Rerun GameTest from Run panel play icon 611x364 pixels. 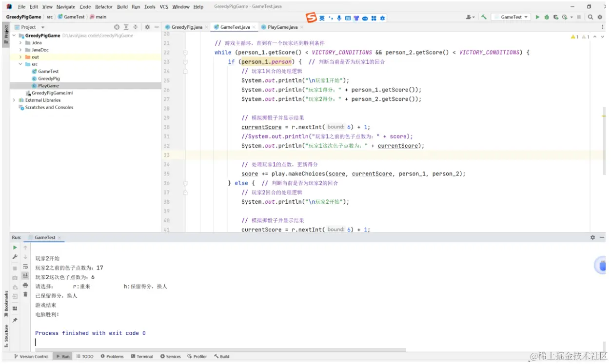click(x=15, y=248)
